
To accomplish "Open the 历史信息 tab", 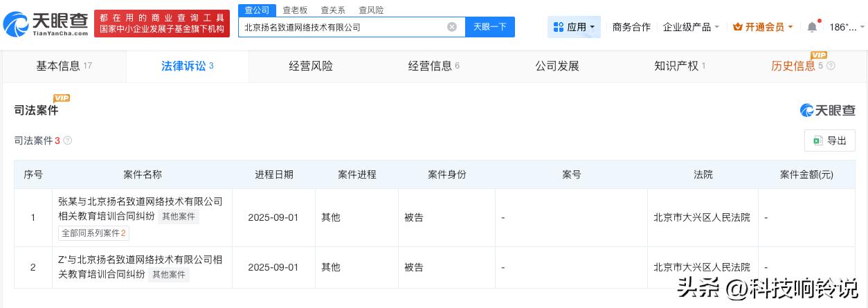I will 793,66.
